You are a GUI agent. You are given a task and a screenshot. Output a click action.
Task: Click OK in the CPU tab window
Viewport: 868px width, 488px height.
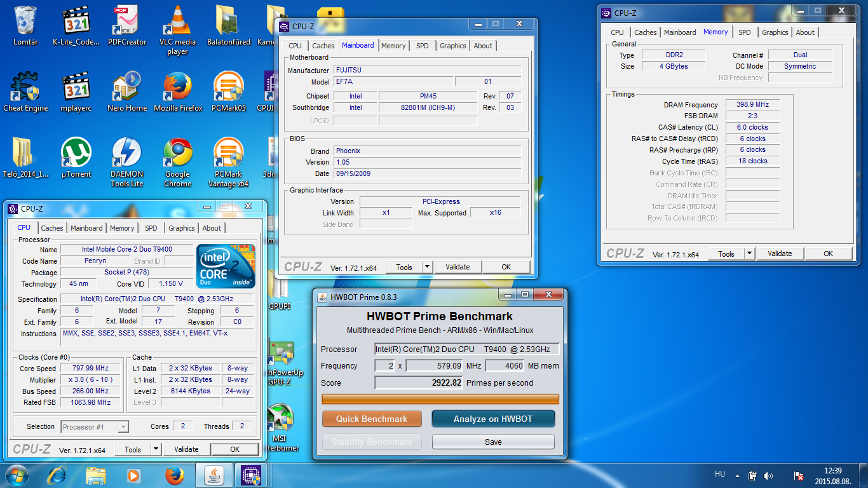234,449
